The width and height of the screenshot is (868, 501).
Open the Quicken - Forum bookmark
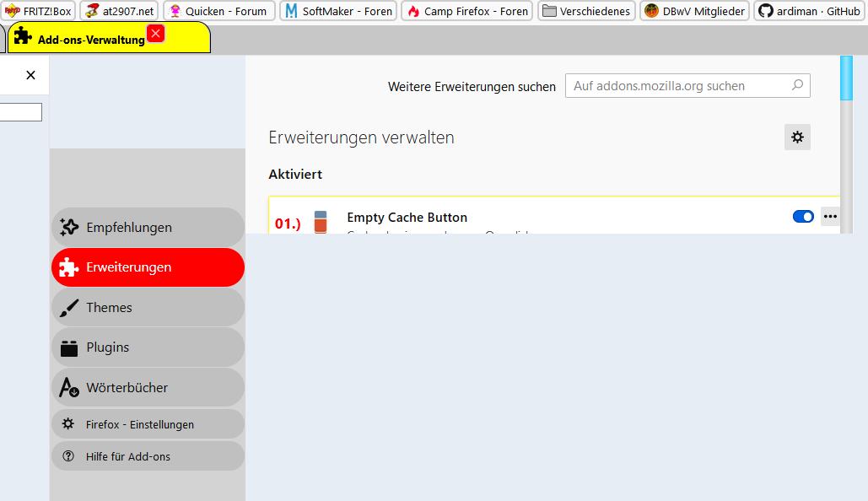click(219, 10)
